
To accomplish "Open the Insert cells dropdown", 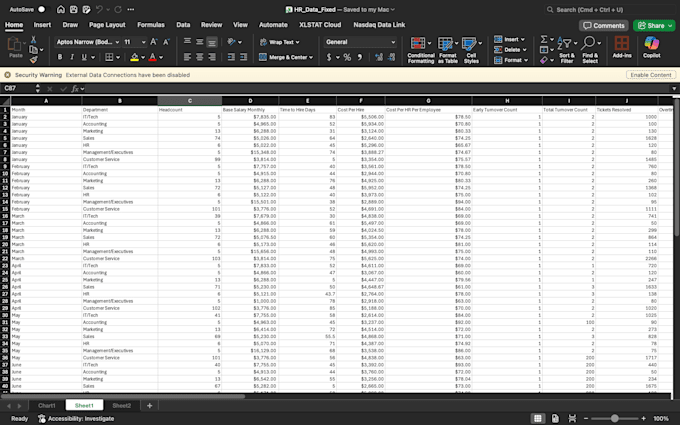I will [510, 39].
